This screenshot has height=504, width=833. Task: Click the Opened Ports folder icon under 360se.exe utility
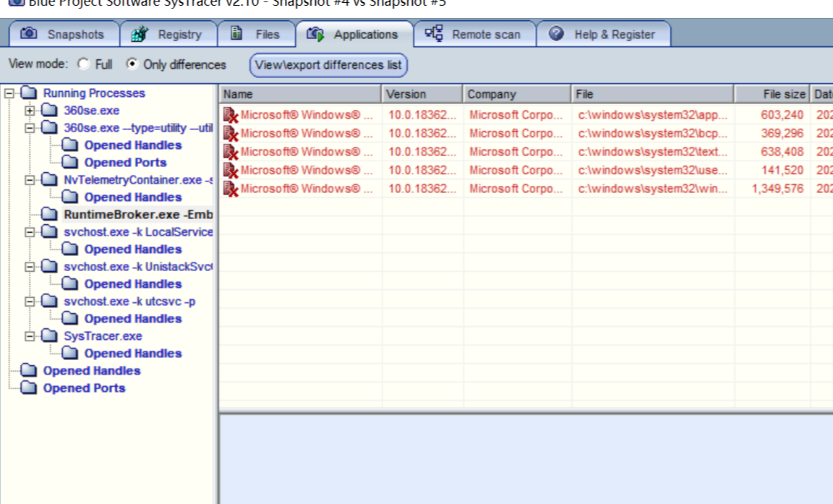(70, 163)
